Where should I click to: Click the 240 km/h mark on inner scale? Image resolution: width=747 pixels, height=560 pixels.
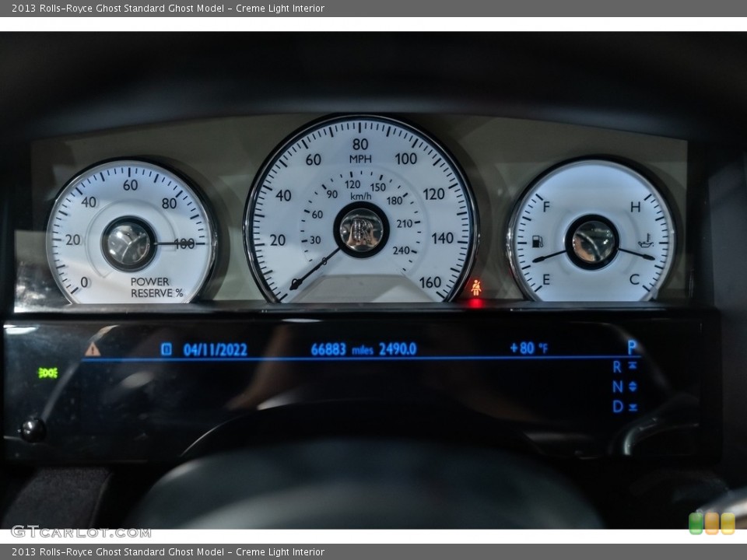[402, 250]
